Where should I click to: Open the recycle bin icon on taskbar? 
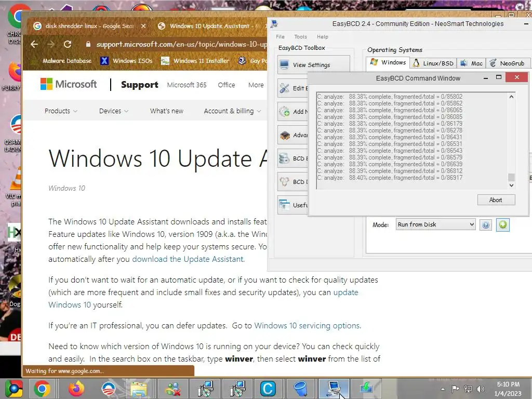301,389
